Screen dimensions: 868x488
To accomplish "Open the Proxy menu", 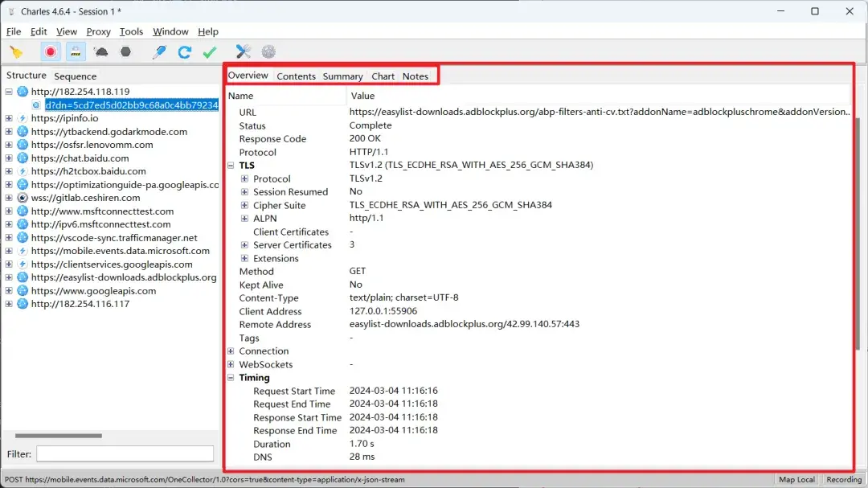I will coord(98,31).
